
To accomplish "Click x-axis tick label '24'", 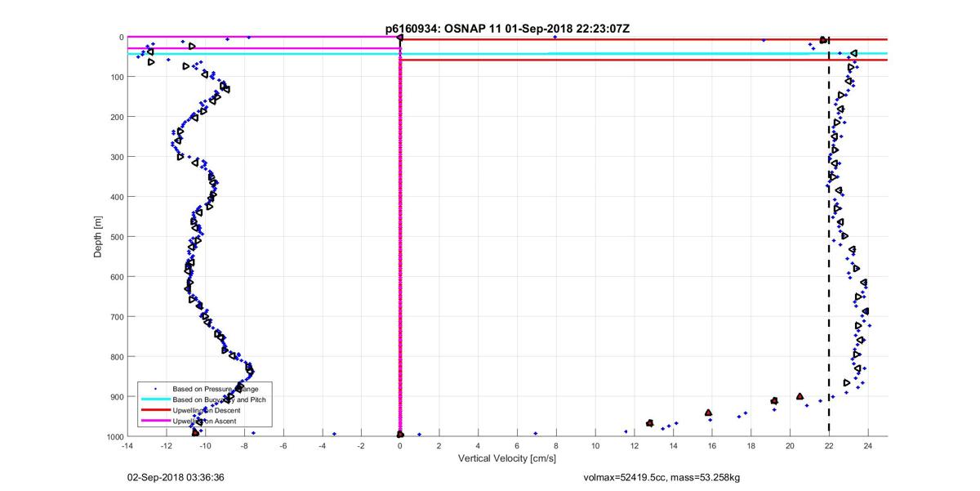I will [868, 446].
